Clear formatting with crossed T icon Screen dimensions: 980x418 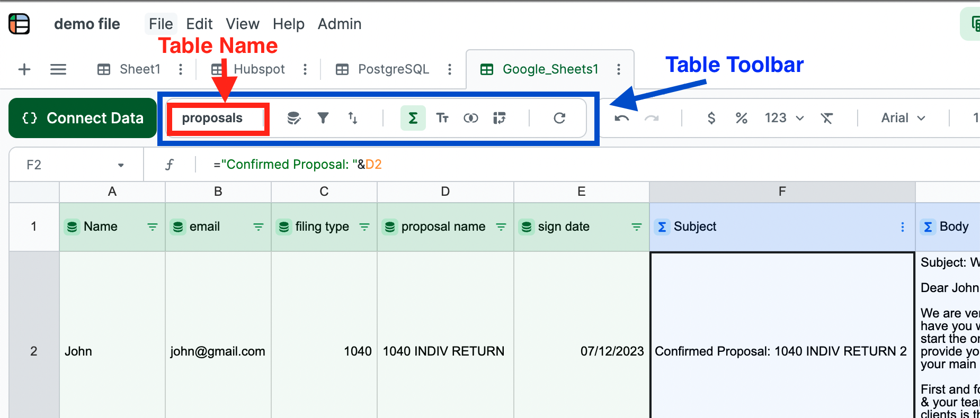pyautogui.click(x=826, y=117)
